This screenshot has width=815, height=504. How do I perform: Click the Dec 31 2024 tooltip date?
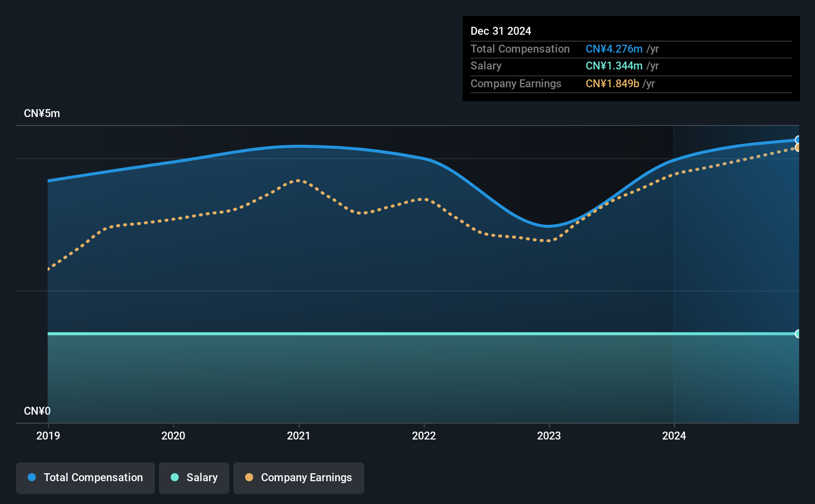coord(501,31)
